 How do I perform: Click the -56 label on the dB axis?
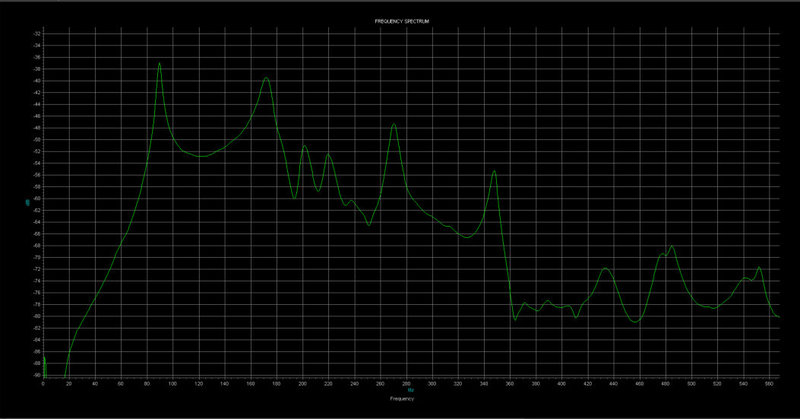(x=37, y=175)
